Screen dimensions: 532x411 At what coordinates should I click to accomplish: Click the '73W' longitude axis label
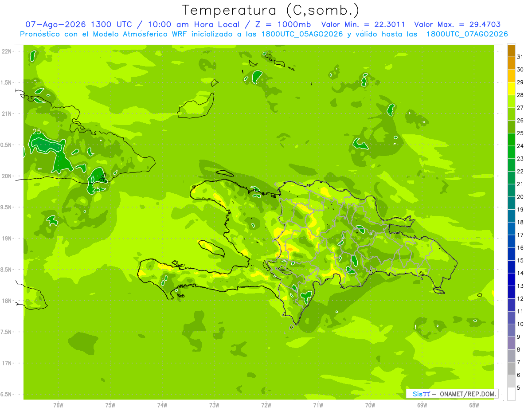[214, 405]
